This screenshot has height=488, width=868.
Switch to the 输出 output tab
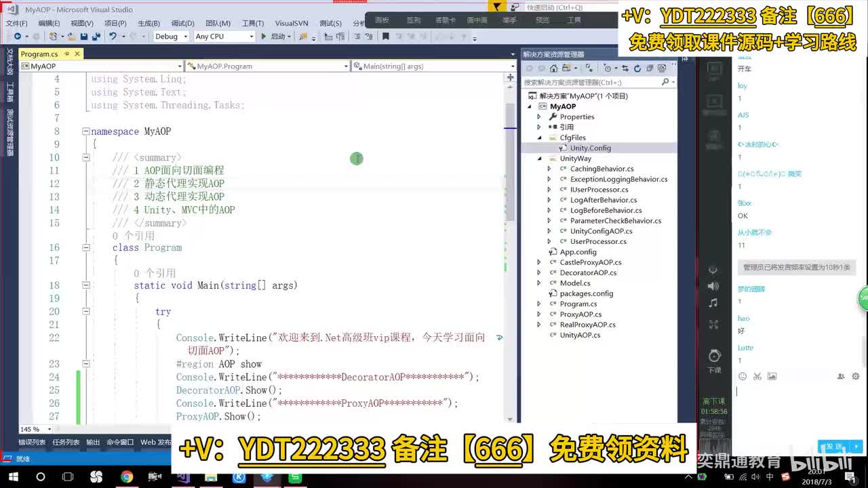[92, 442]
